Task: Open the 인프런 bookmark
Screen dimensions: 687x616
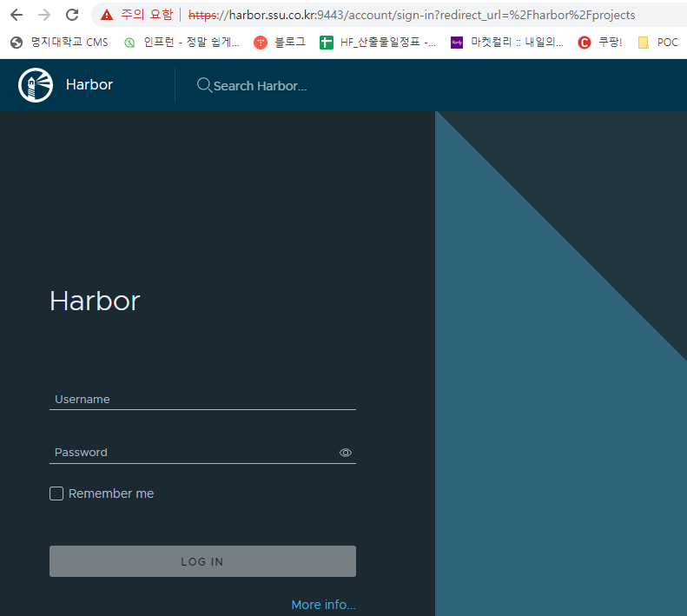Action: [x=182, y=42]
